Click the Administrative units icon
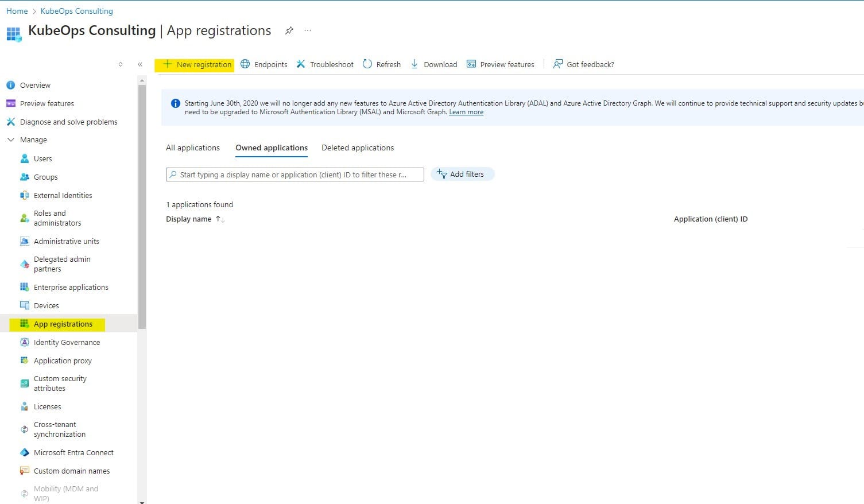 25,241
